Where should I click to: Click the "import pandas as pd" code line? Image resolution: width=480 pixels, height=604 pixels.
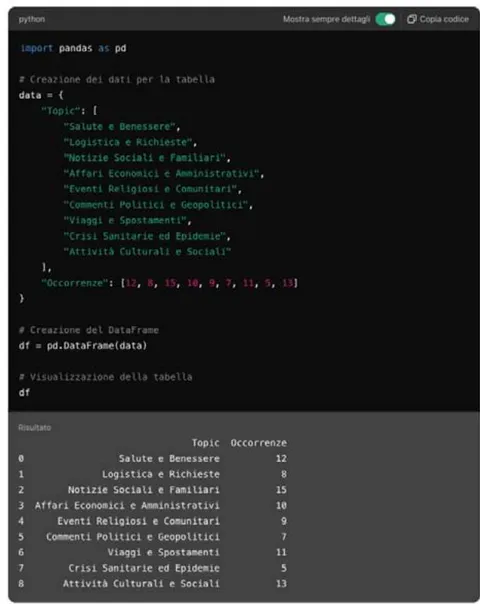pyautogui.click(x=73, y=49)
